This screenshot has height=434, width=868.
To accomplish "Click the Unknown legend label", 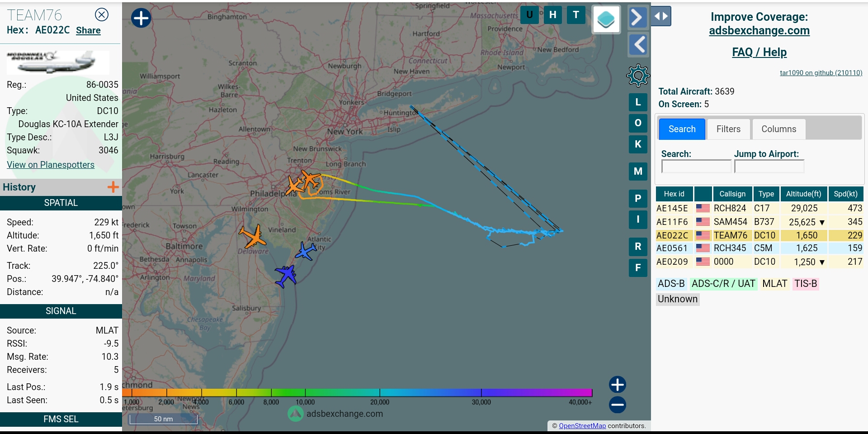I will click(x=678, y=299).
